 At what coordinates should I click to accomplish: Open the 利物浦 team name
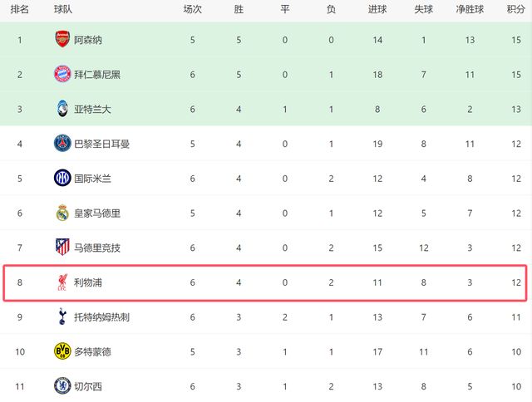(x=88, y=282)
